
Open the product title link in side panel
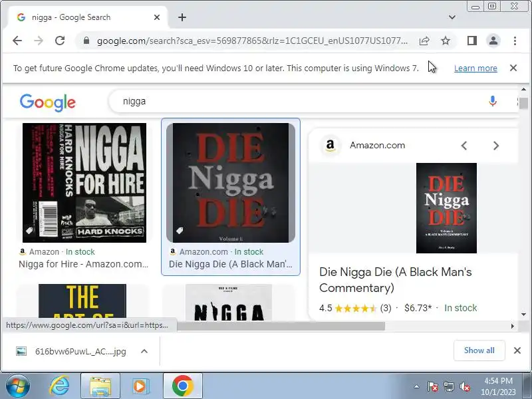tap(395, 280)
